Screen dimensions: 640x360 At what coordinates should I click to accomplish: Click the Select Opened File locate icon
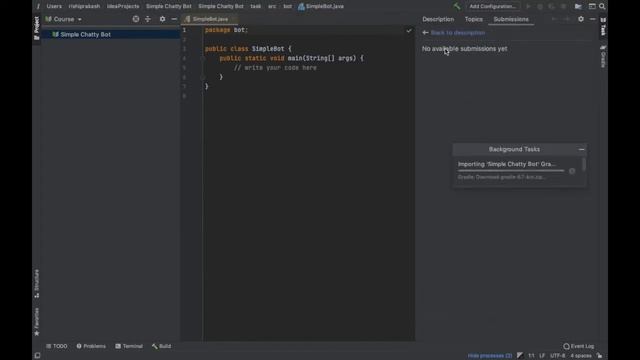(x=136, y=19)
